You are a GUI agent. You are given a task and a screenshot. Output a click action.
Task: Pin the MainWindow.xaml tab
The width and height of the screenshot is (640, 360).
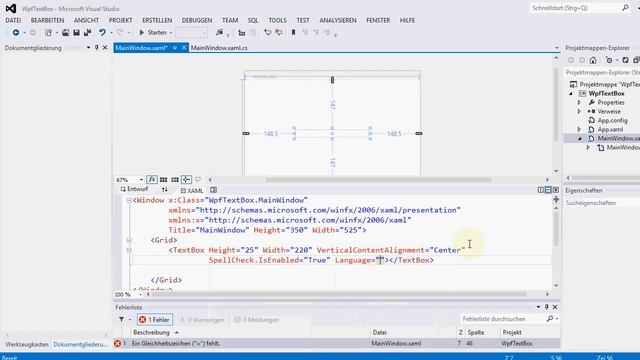[175, 48]
